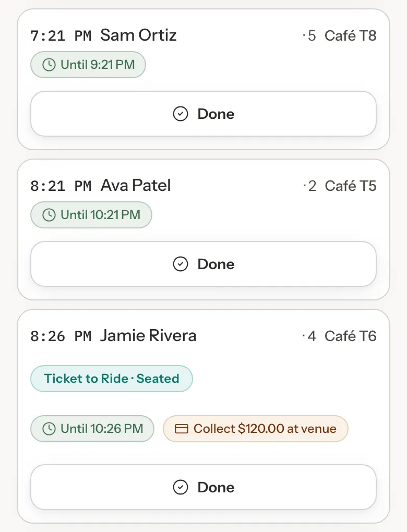Click clock icon beside Until 10:26 PM
Viewport: 407px width, 532px height.
point(49,429)
